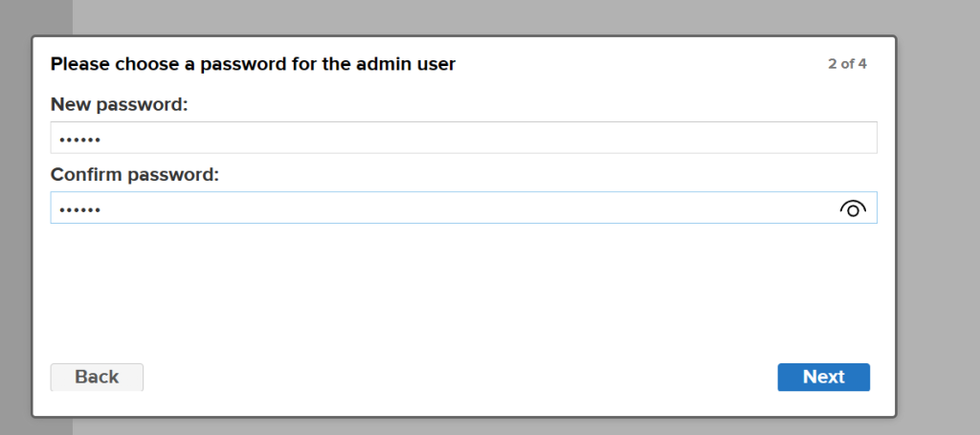Go back using the Back button

97,377
